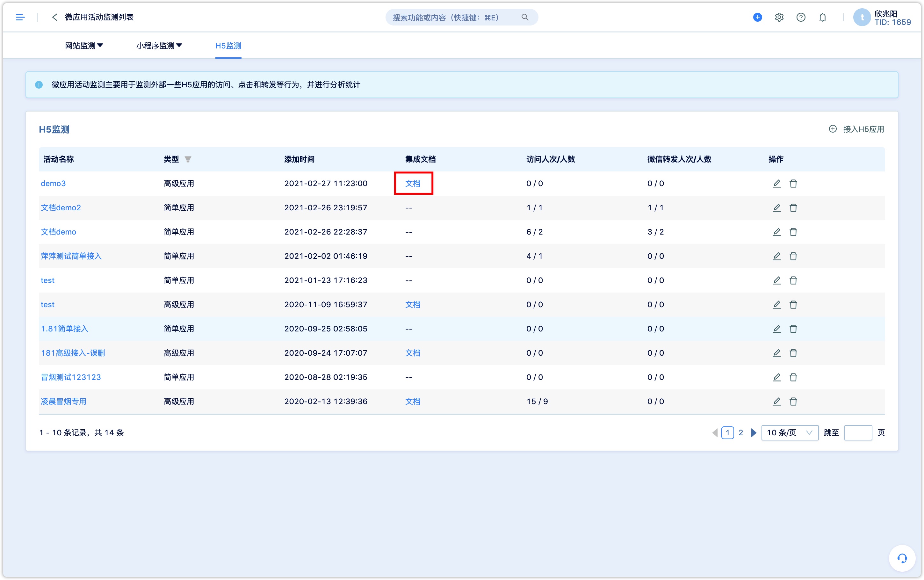Viewport: 924px width, 580px height.
Task: Open notifications bell icon
Action: click(x=822, y=17)
